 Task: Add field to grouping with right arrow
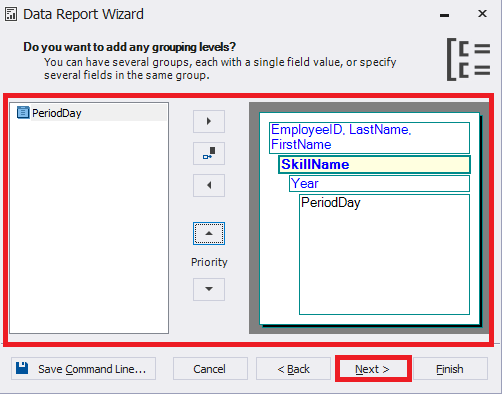point(209,121)
